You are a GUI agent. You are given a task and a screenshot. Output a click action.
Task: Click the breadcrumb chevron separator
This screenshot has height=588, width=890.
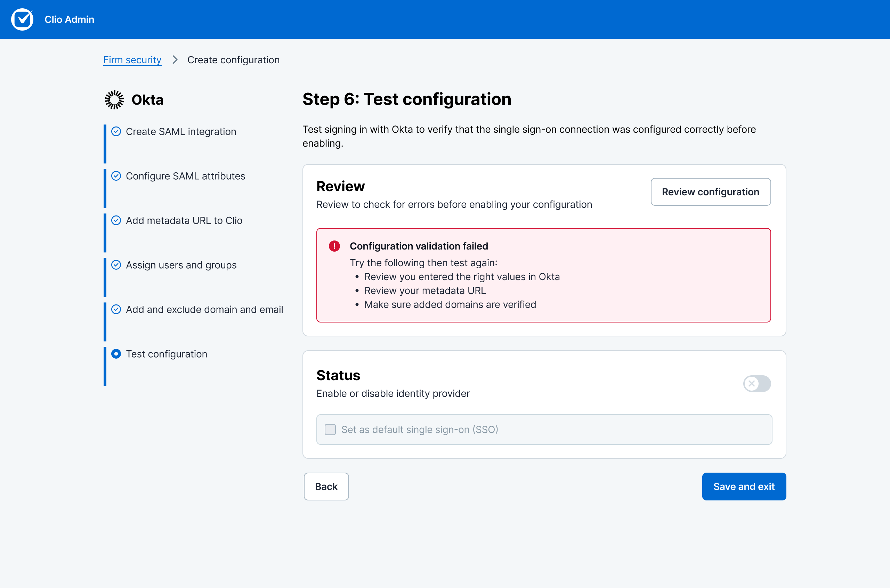[175, 60]
